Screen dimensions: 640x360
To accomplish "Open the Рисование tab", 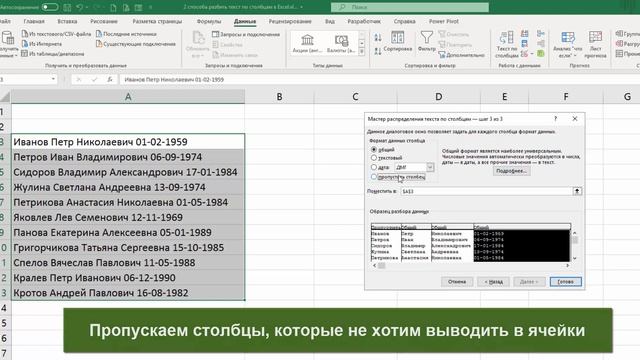I will [x=104, y=21].
